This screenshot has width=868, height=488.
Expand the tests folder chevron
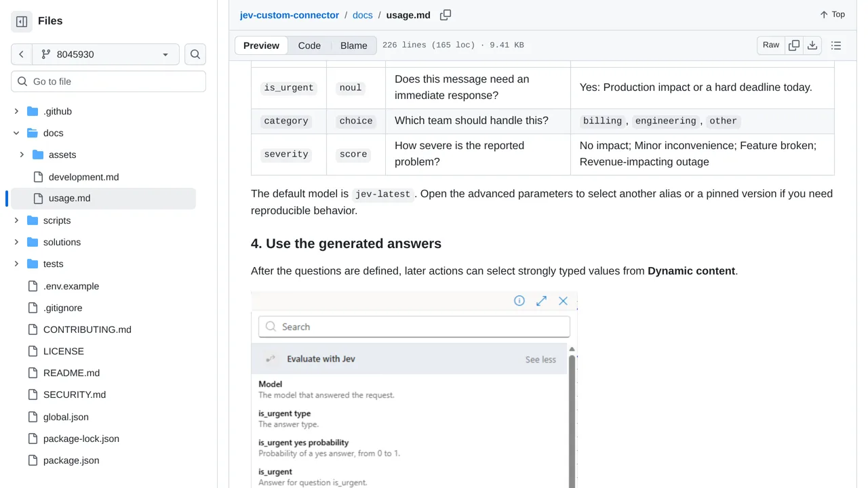click(x=16, y=264)
